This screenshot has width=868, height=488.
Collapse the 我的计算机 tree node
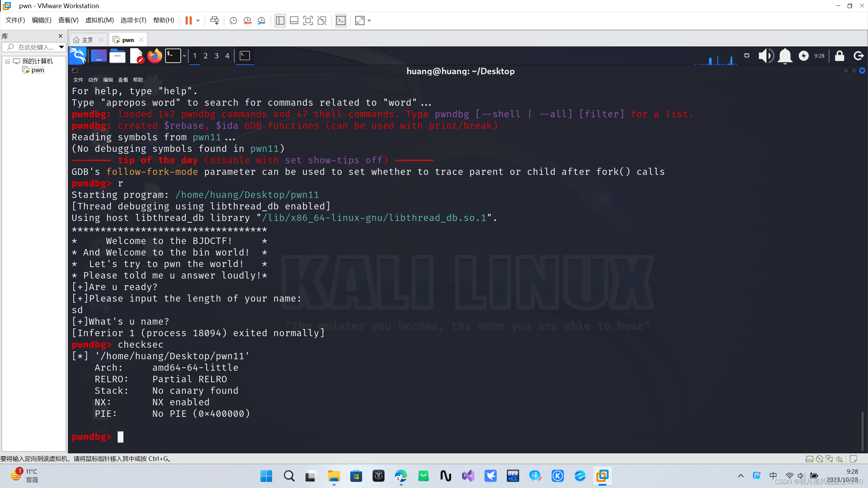[x=7, y=61]
